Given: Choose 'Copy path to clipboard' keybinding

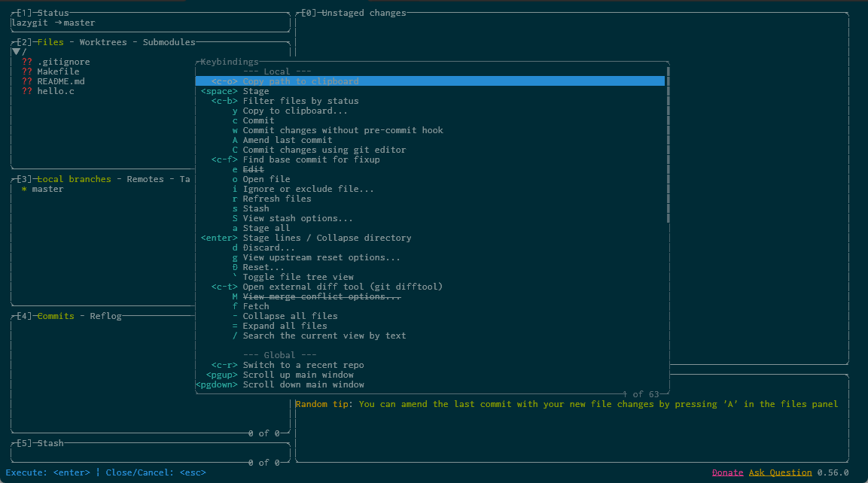Looking at the screenshot, I should 300,81.
